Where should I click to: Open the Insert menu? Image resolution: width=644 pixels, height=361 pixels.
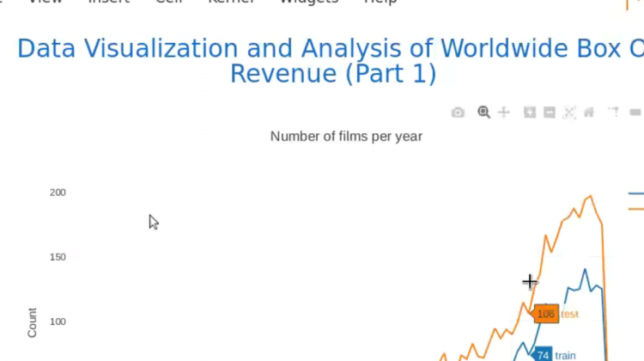click(x=109, y=2)
